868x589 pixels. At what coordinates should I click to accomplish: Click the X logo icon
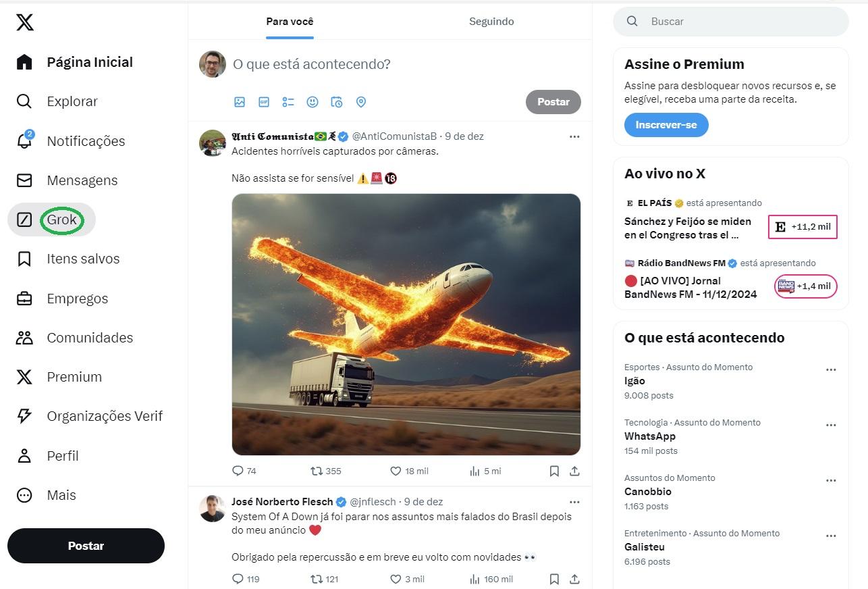coord(24,23)
